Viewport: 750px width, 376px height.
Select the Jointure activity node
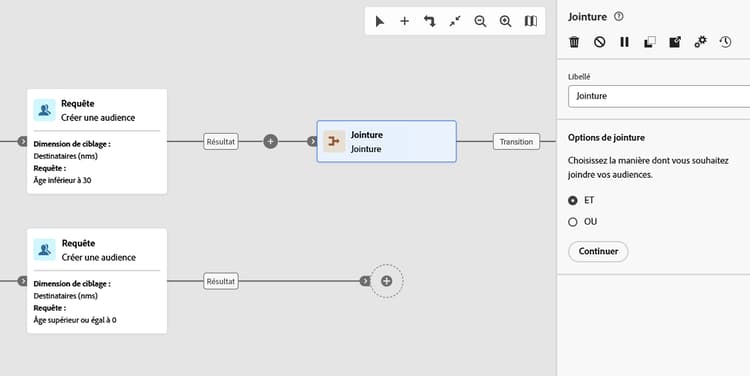pos(386,142)
